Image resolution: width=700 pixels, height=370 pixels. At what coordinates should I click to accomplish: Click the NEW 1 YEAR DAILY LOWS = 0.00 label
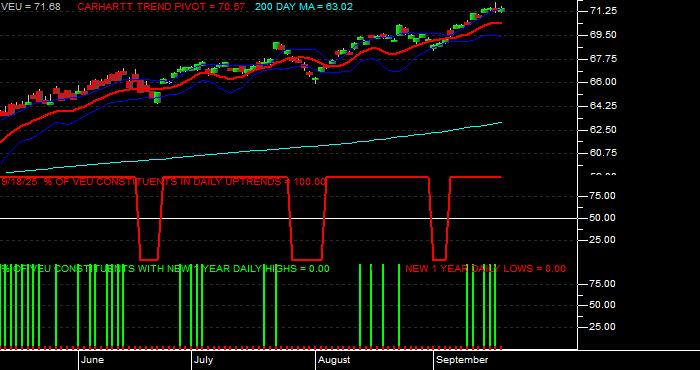pos(485,269)
